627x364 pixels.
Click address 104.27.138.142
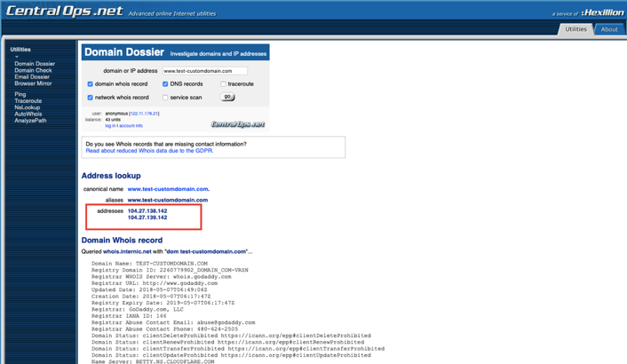(147, 211)
